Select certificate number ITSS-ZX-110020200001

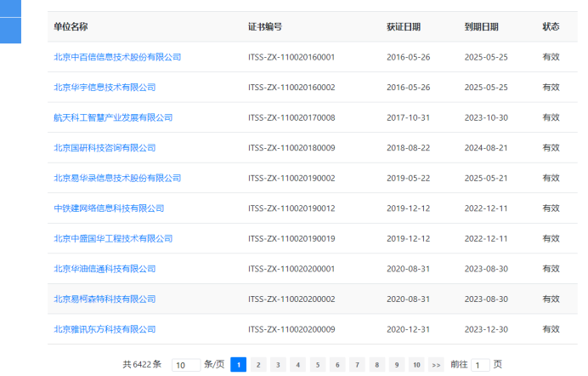(291, 269)
